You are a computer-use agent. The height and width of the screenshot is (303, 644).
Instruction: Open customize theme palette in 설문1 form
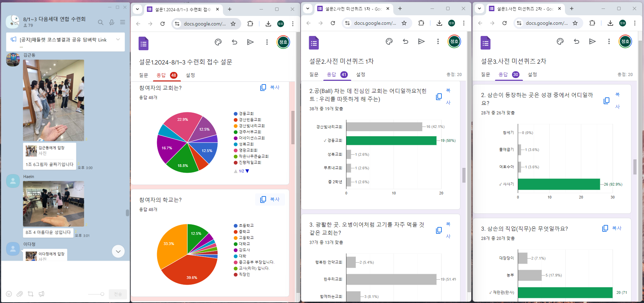tap(218, 42)
